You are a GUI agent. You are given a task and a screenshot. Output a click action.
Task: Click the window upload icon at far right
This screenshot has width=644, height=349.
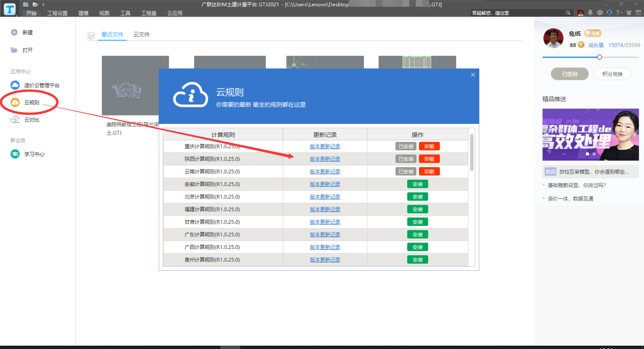point(638,13)
